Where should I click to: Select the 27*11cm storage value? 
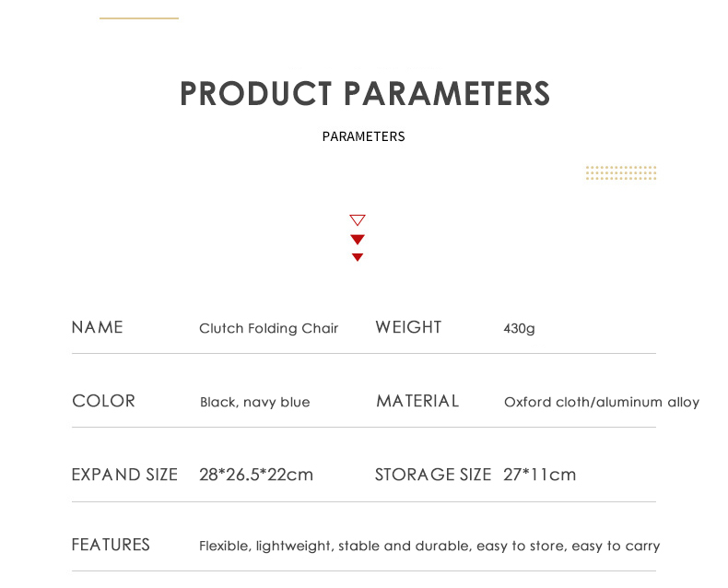pos(540,475)
